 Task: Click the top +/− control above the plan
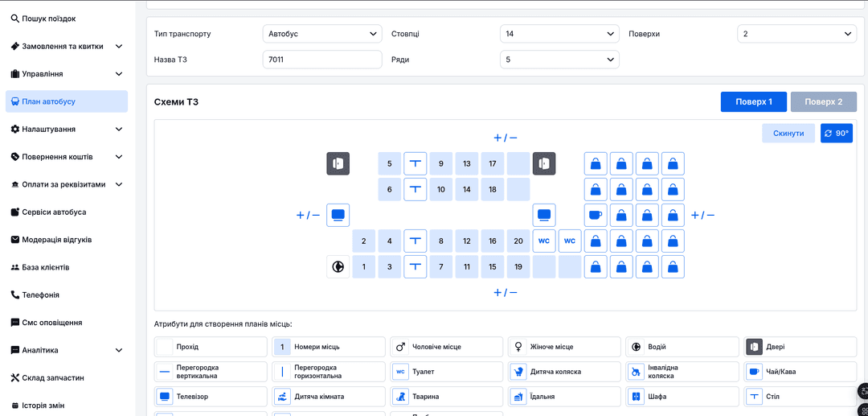(x=505, y=138)
